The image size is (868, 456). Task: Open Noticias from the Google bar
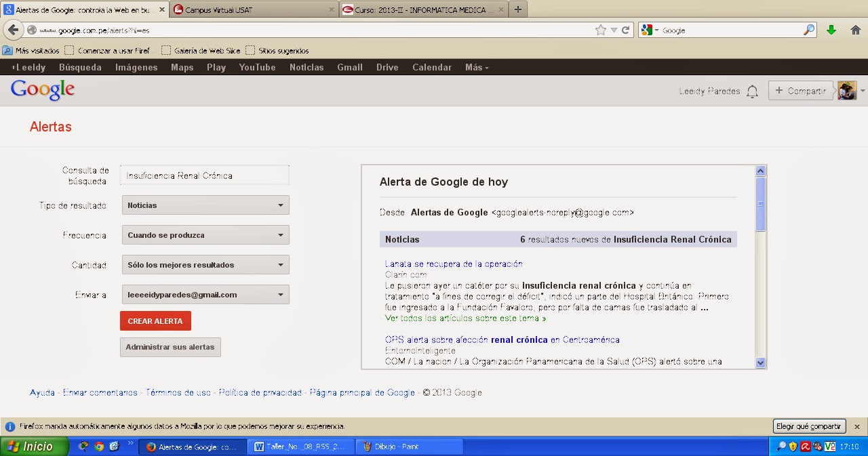[307, 68]
